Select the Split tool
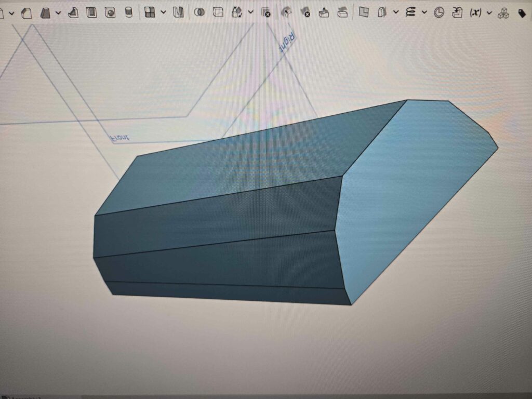This screenshot has height=399, width=532. 218,13
